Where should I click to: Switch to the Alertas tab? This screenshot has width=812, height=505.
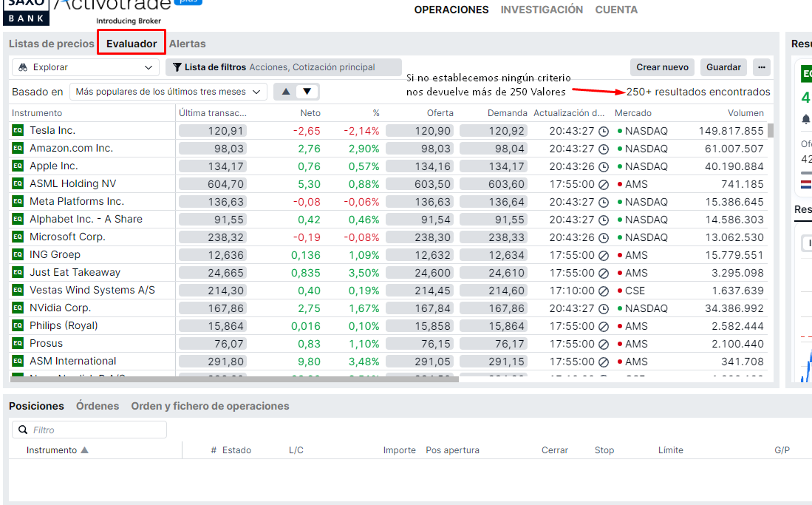pos(187,44)
